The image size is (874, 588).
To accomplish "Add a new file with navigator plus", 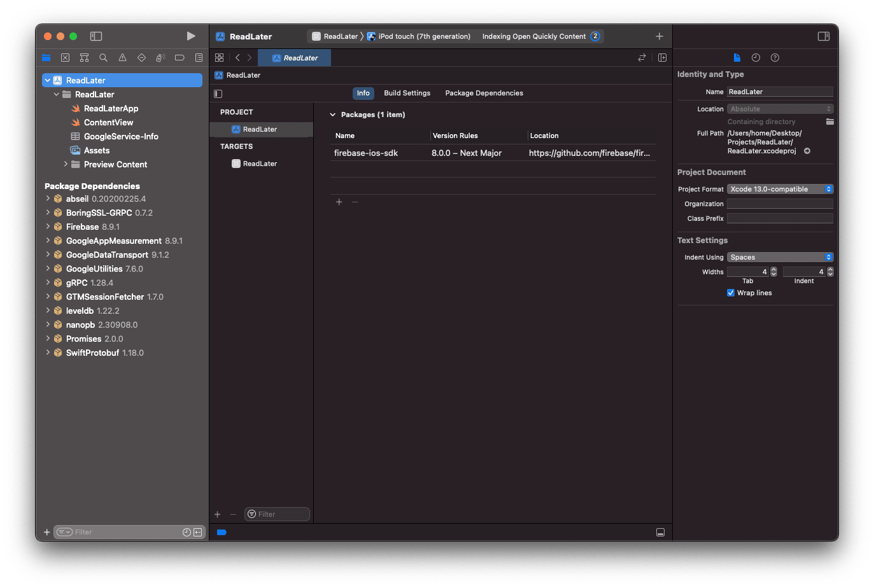I will [x=46, y=533].
